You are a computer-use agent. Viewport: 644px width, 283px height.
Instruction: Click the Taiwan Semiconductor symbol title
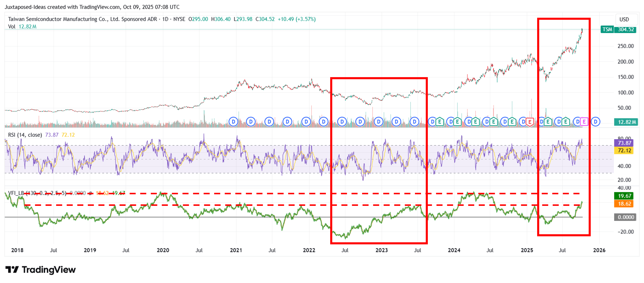click(x=83, y=19)
